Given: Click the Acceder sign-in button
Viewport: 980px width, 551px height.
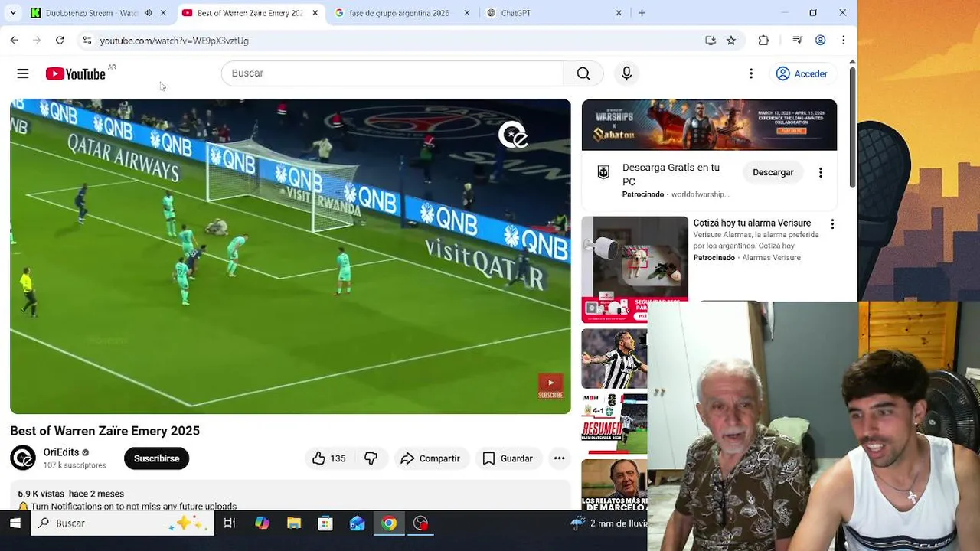Looking at the screenshot, I should point(802,73).
